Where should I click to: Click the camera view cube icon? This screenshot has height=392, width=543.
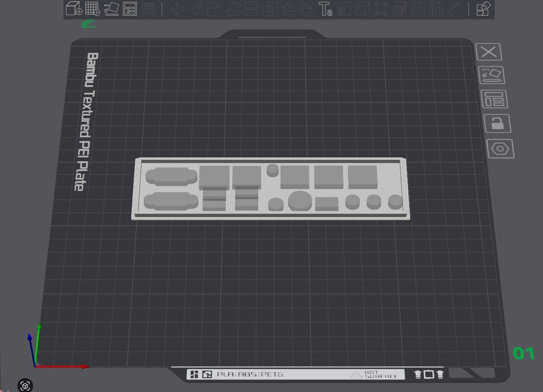pos(25,385)
